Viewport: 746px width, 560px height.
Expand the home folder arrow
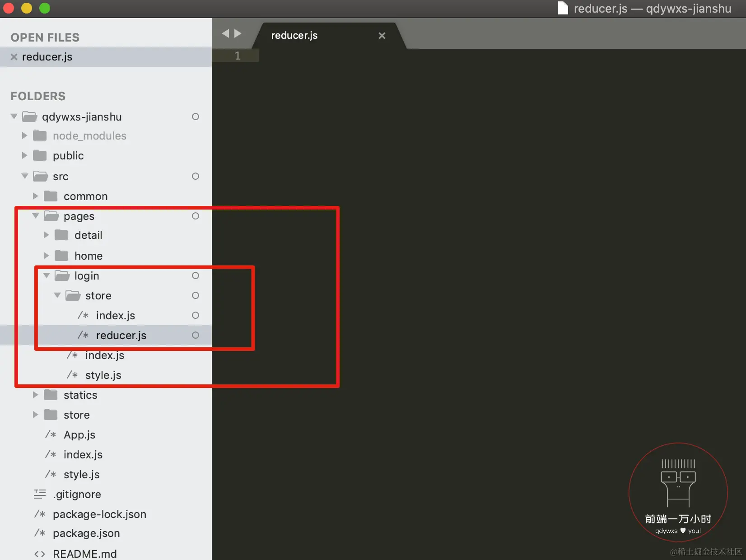[47, 256]
